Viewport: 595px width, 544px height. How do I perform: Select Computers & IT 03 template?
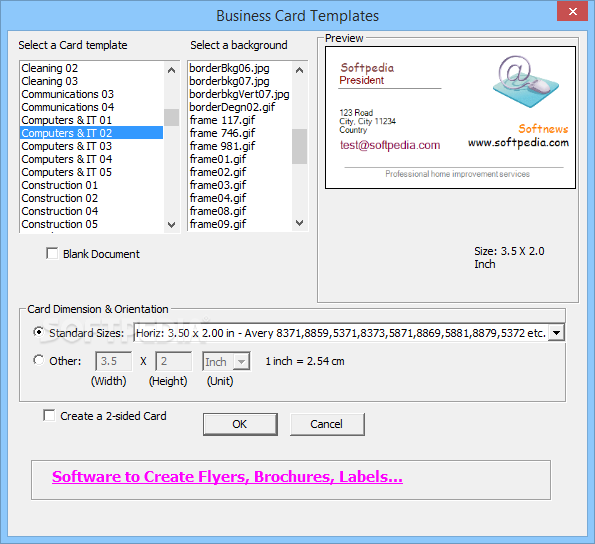click(91, 146)
